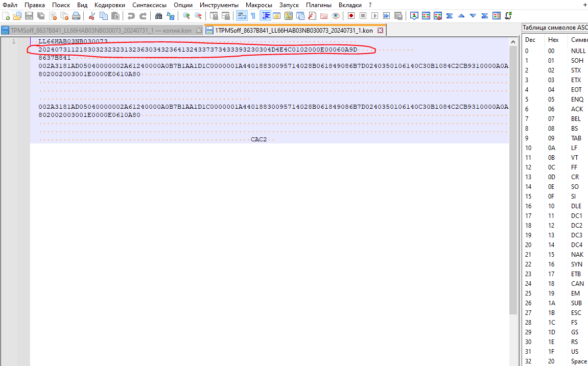Close the 1TPMSoff_8637B841 tab with red X
This screenshot has width=588, height=366.
pos(380,30)
